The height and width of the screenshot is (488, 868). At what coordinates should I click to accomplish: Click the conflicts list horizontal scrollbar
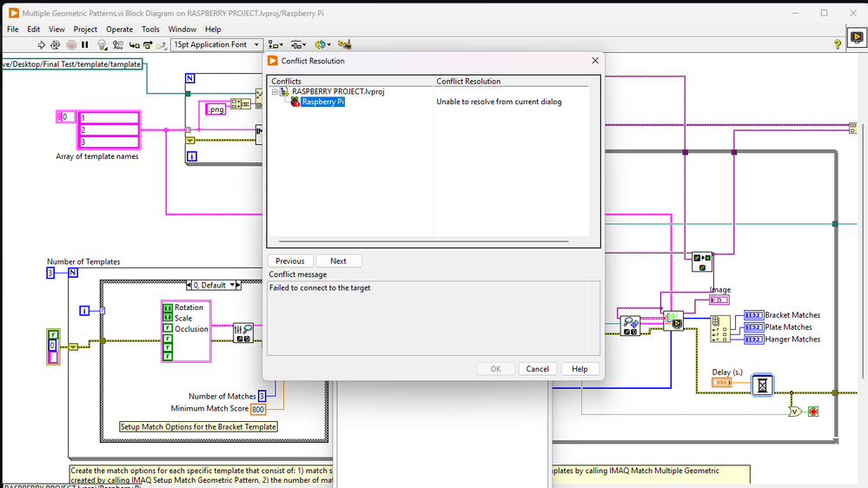point(423,241)
